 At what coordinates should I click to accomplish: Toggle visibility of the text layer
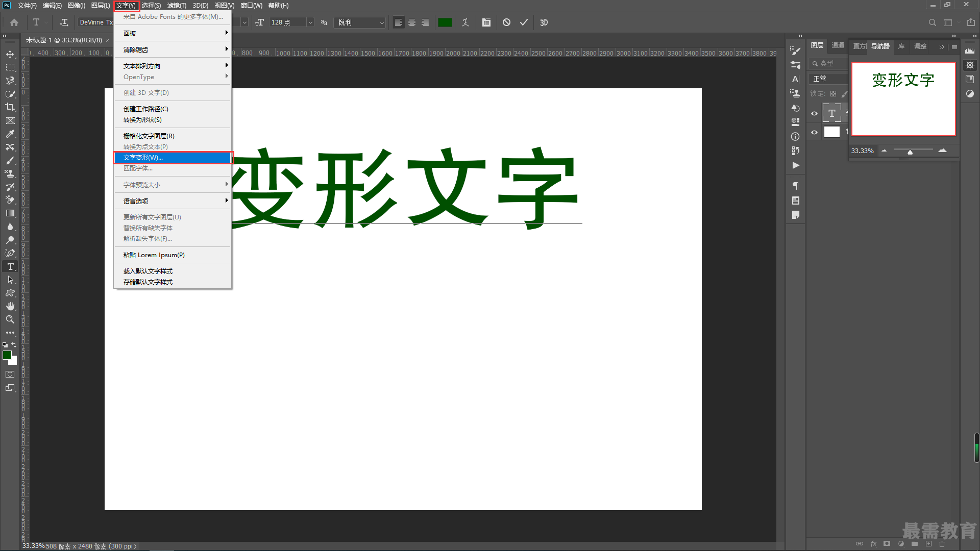815,113
